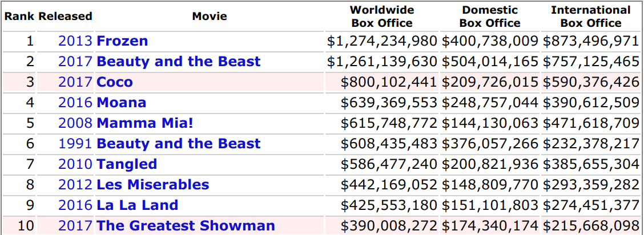Screen dimensions: 644x235
Task: Open the 2013 release year link
Action: pyautogui.click(x=75, y=41)
